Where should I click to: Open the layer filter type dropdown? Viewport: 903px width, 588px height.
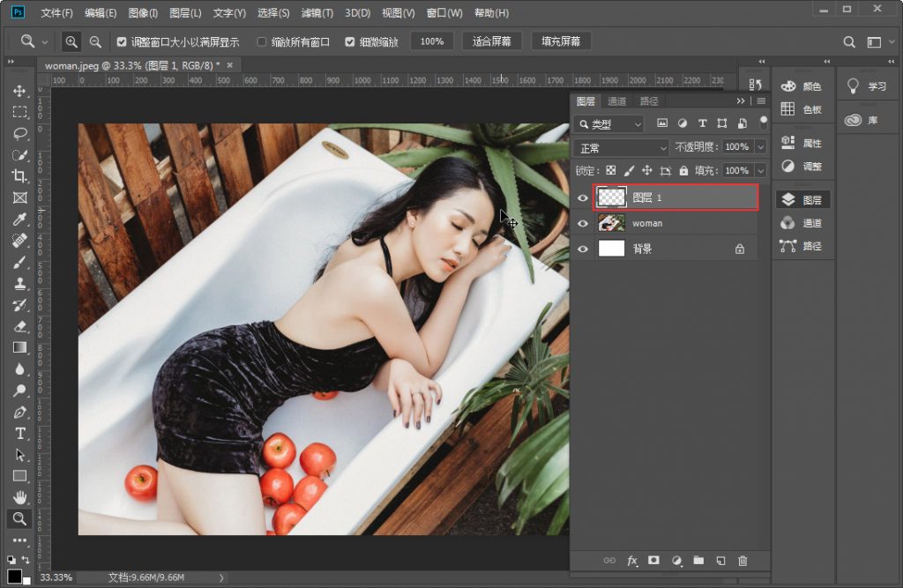[608, 124]
